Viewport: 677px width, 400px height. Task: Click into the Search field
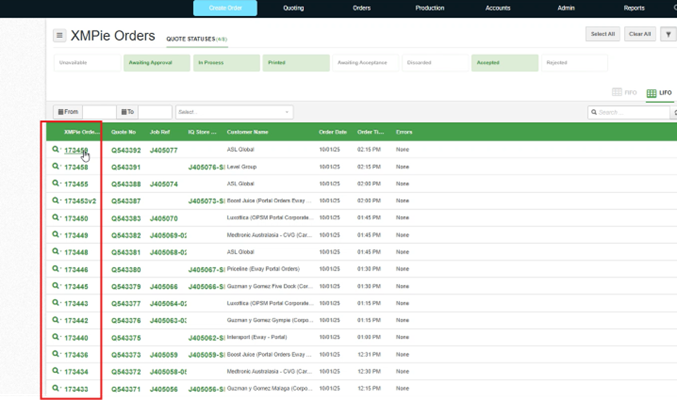(x=629, y=112)
